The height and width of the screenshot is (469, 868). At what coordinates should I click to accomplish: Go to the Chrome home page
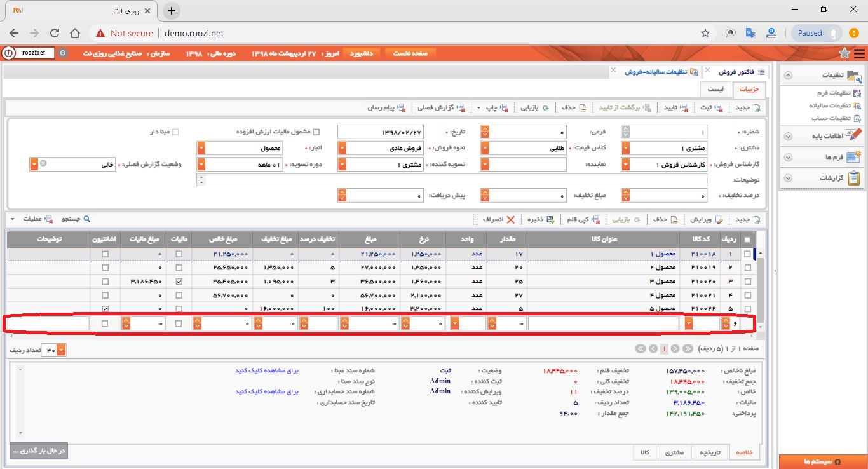point(75,33)
